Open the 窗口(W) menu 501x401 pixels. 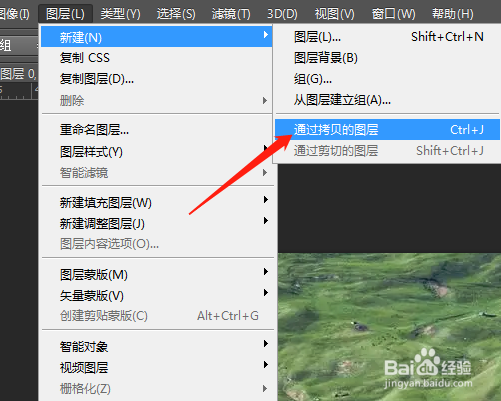coord(393,14)
